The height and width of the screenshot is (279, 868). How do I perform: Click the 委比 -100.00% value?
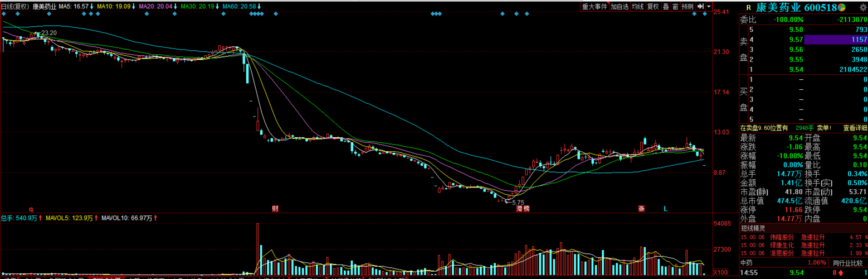click(788, 20)
